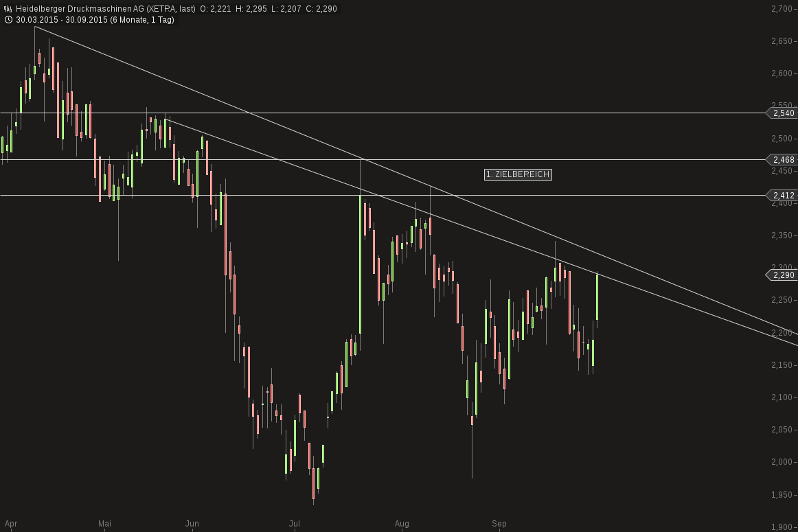Image resolution: width=798 pixels, height=532 pixels.
Task: Click the closing price 'C: 2,290' text
Action: 321,9
